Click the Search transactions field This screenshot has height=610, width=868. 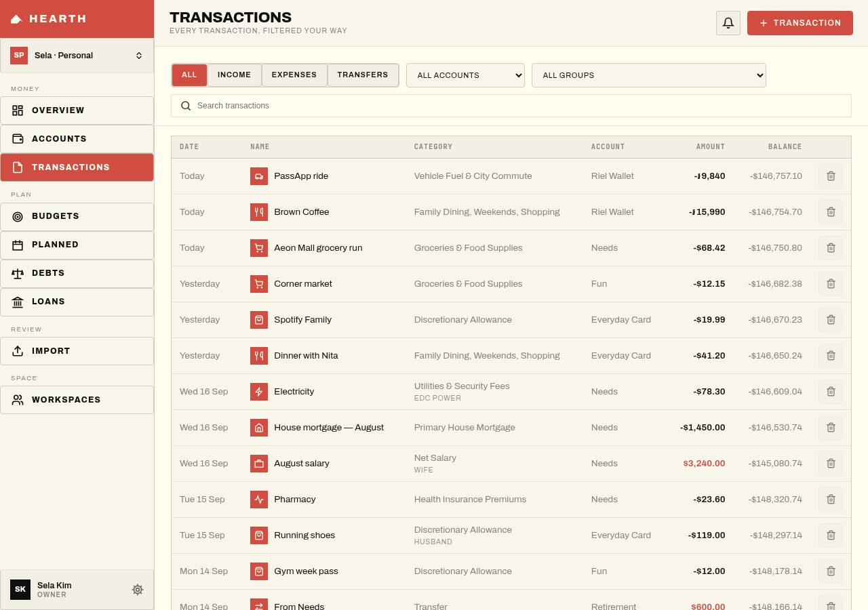[x=511, y=106]
